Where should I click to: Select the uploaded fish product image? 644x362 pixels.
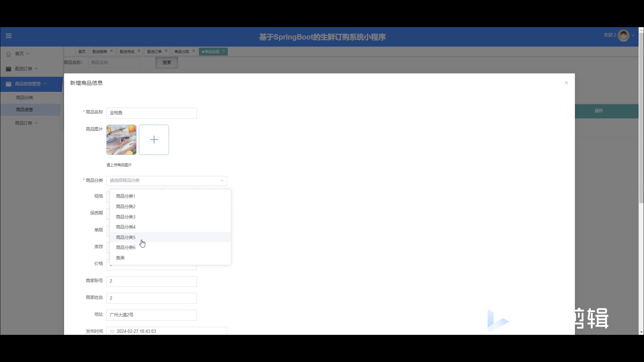(121, 140)
